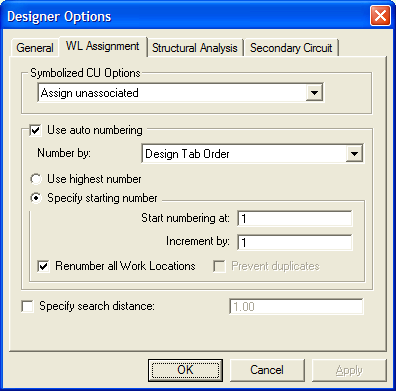Uncheck Use auto numbering
This screenshot has height=391, width=396.
[x=35, y=130]
